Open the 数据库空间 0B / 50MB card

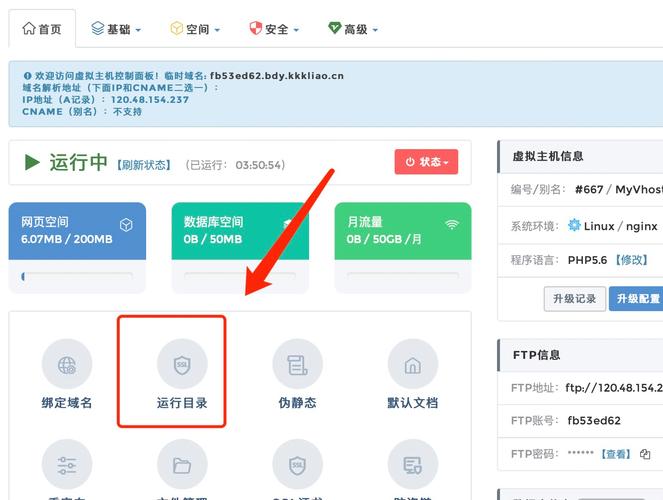point(240,247)
